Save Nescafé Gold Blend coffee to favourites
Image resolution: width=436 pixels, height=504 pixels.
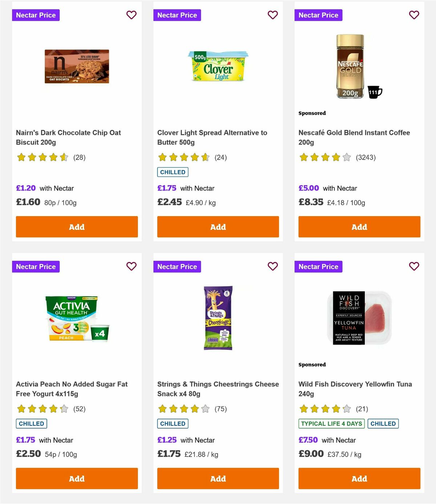(414, 15)
